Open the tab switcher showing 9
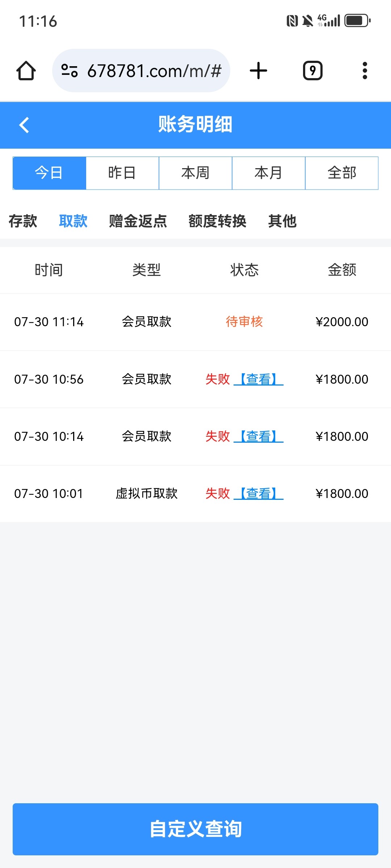The width and height of the screenshot is (391, 868). 312,71
